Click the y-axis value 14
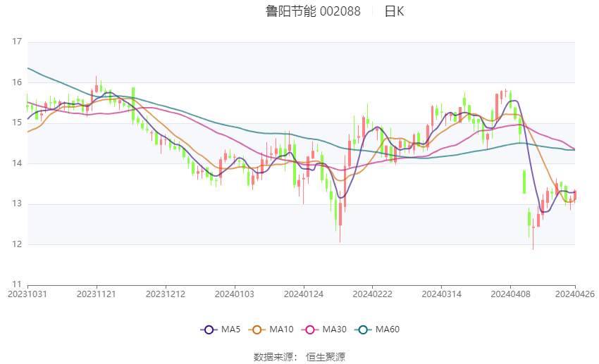 click(17, 163)
